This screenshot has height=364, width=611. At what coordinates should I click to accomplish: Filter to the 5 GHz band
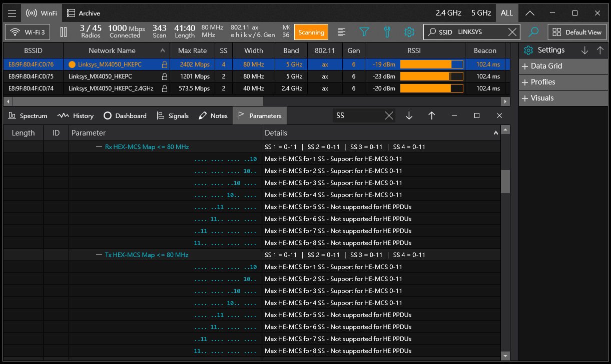point(481,13)
